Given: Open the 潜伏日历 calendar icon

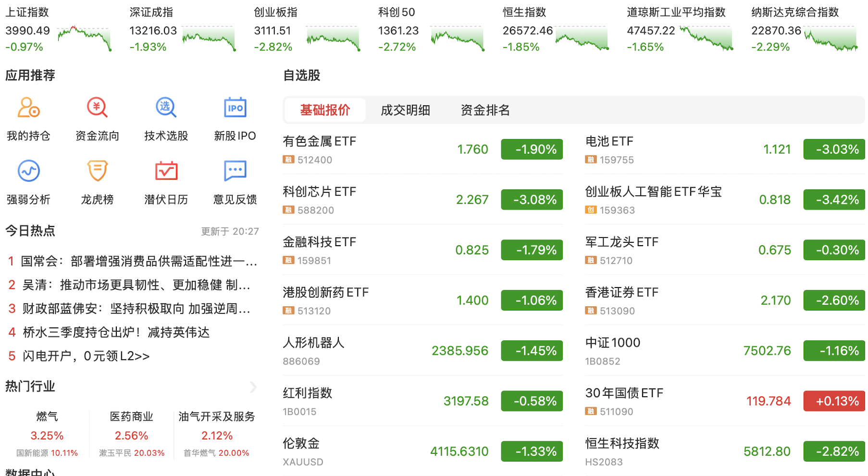Looking at the screenshot, I should tap(166, 171).
